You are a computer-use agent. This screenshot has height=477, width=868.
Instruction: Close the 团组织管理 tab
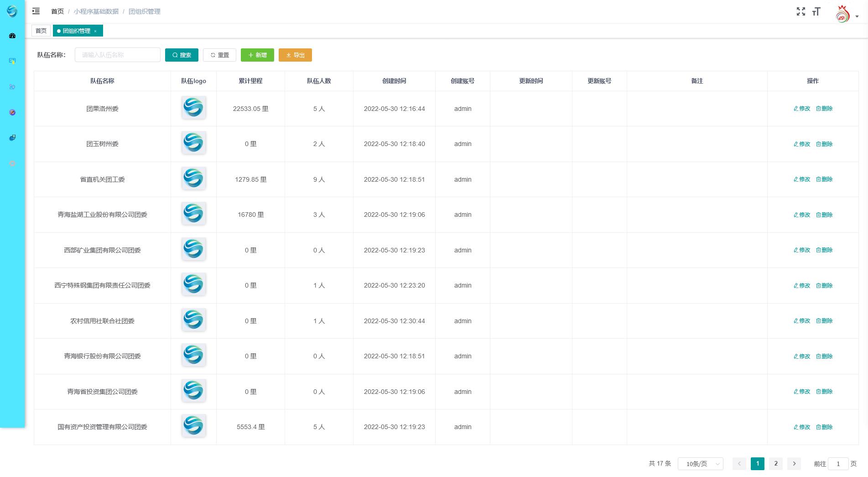[95, 31]
